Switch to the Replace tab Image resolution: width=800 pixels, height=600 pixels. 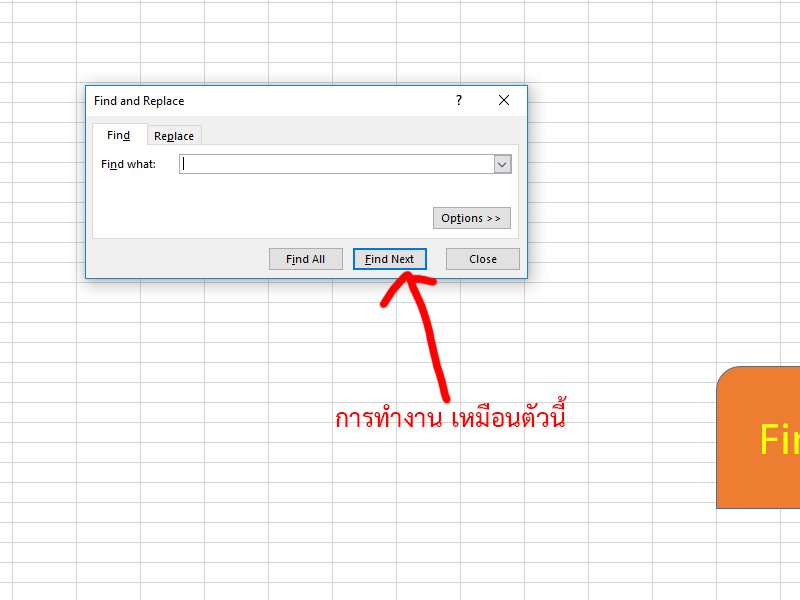(x=174, y=135)
